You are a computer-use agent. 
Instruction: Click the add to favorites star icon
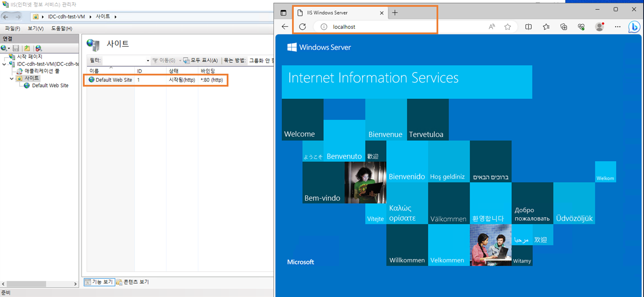[507, 27]
